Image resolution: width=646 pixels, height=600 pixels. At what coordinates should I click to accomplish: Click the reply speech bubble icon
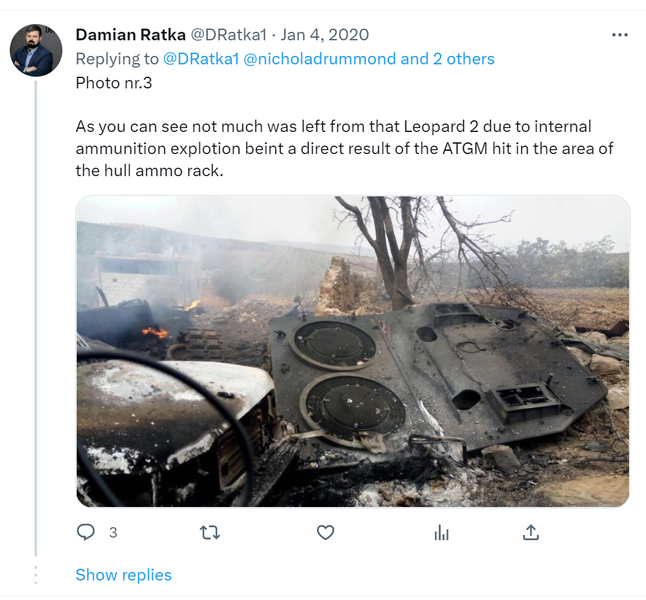(86, 533)
